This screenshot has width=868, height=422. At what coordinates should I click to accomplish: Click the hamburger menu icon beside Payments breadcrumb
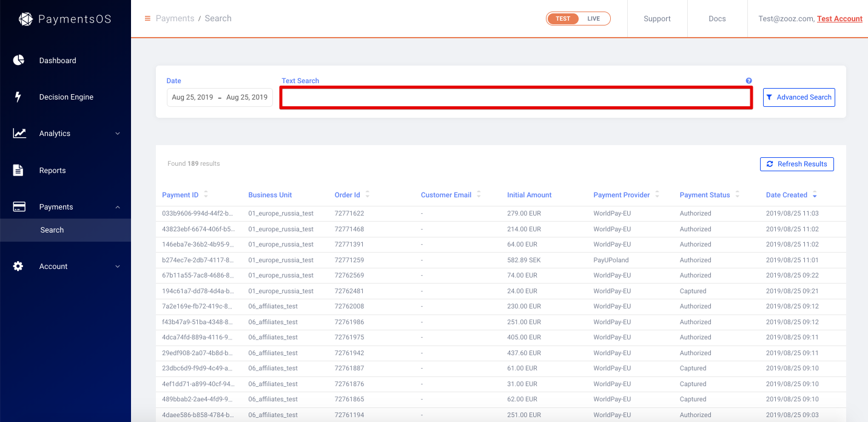tap(147, 18)
